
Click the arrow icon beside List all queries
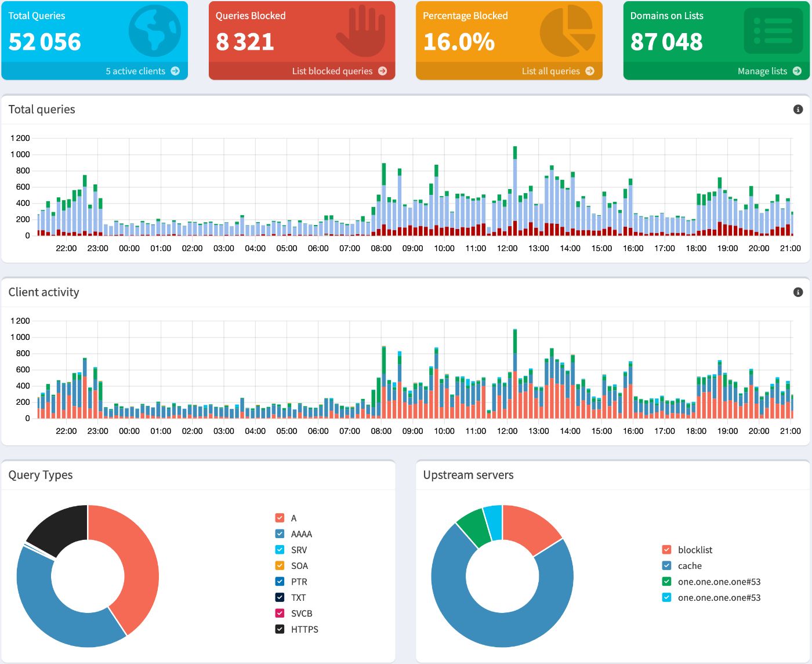coord(590,71)
